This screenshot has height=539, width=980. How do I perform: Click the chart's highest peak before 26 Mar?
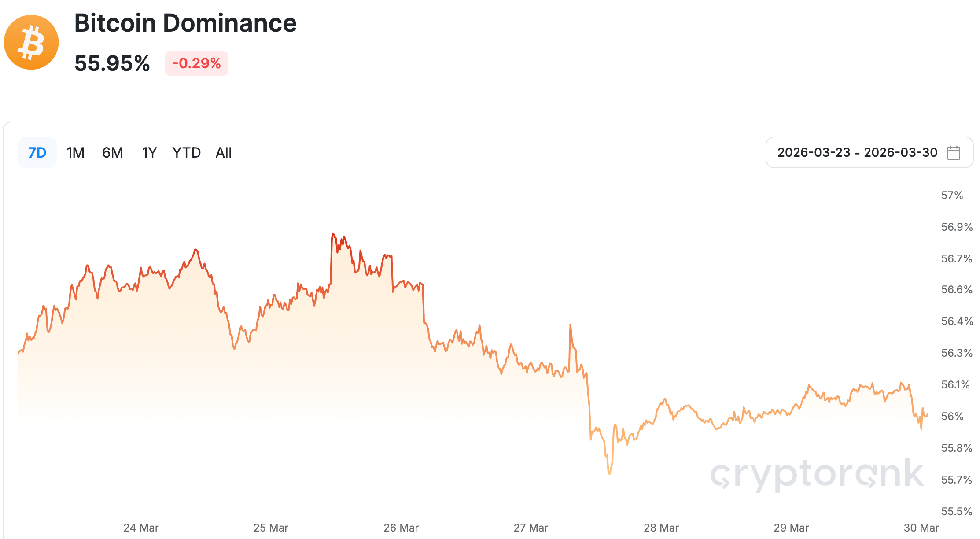[333, 234]
